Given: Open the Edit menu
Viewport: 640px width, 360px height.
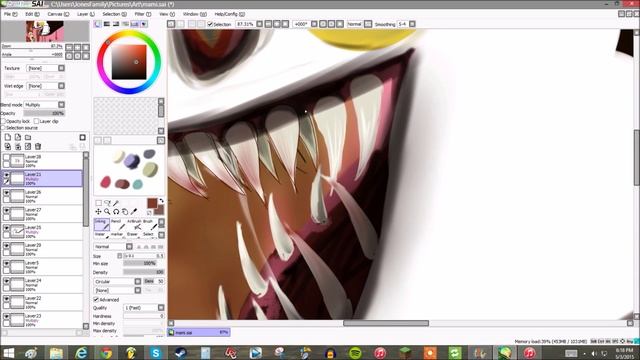Looking at the screenshot, I should 32,14.
